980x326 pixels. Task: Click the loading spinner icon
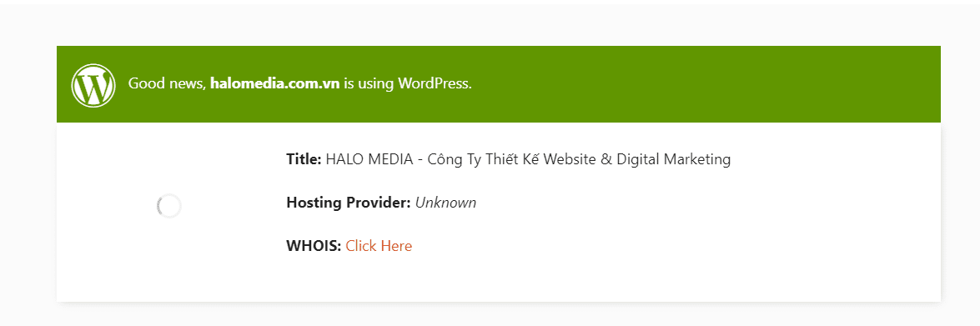coord(168,206)
